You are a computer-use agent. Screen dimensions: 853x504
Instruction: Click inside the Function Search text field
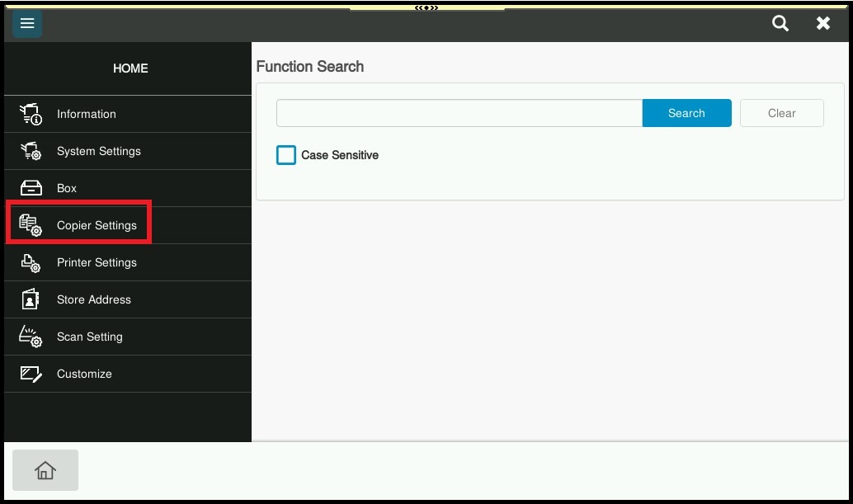click(x=459, y=113)
